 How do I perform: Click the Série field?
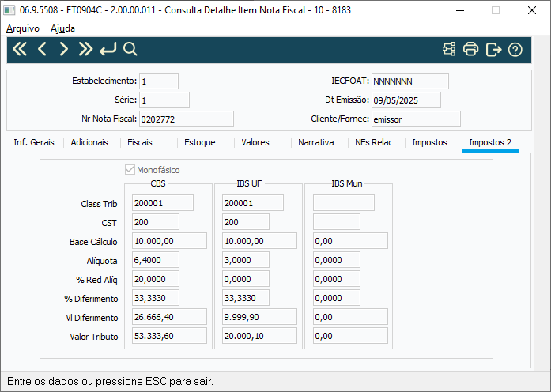[x=164, y=100]
